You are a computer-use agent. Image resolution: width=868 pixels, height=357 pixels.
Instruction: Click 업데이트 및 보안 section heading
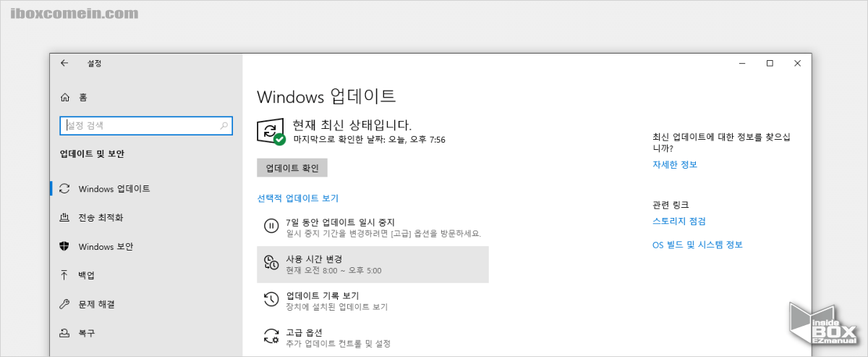pyautogui.click(x=92, y=154)
